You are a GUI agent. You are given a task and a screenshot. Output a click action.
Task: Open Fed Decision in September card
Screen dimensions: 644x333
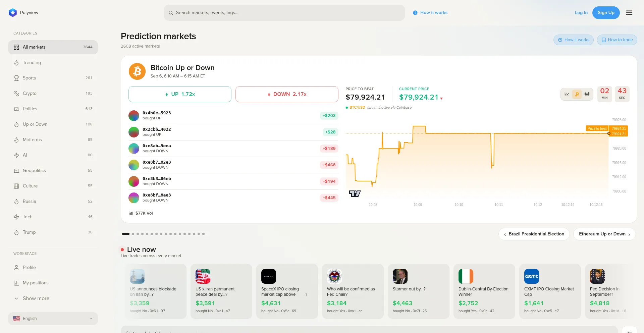pos(610,291)
